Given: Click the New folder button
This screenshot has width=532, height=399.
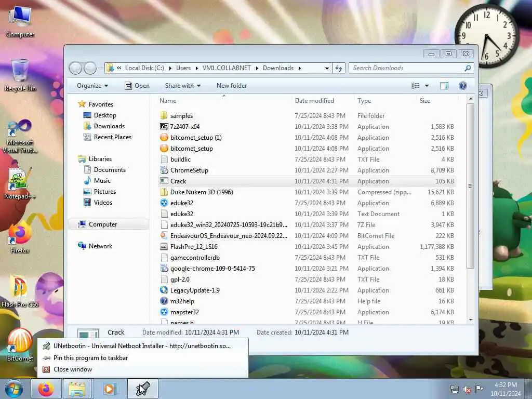Looking at the screenshot, I should click(232, 86).
